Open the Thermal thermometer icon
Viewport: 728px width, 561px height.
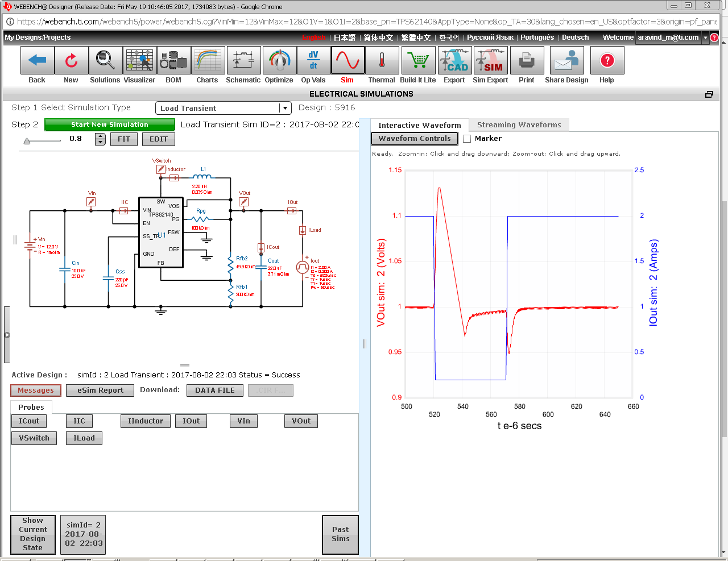click(x=382, y=60)
